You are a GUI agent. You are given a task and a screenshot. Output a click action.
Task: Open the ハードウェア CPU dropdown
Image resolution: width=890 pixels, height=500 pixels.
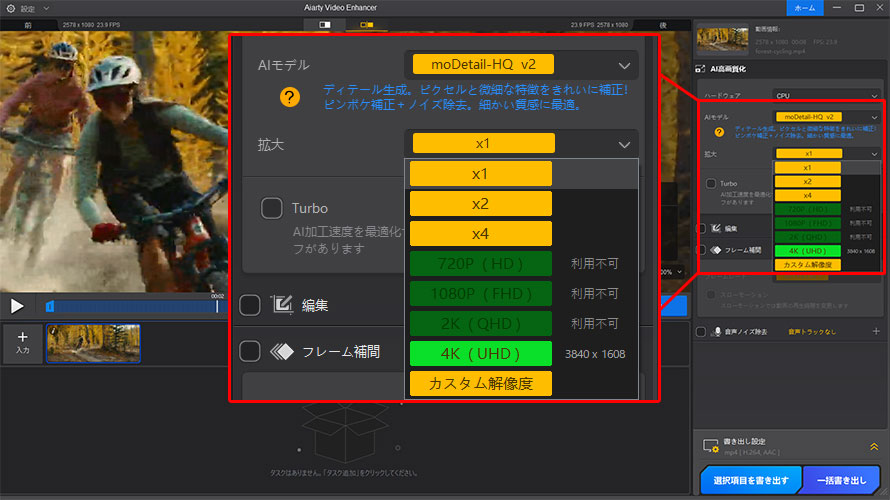(826, 95)
